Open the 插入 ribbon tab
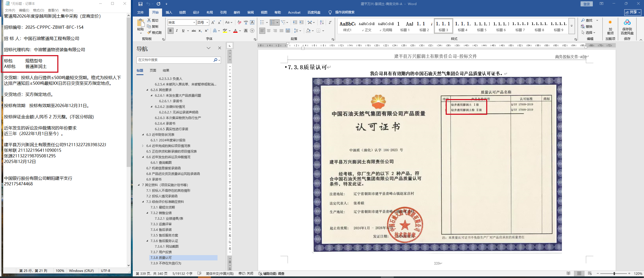 tap(169, 13)
